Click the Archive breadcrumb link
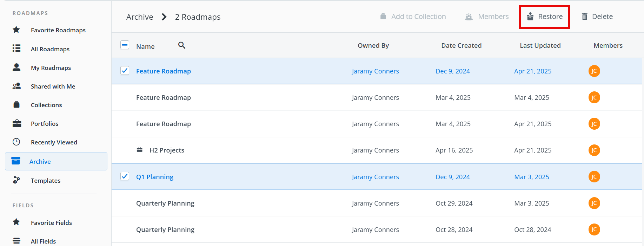 (140, 17)
